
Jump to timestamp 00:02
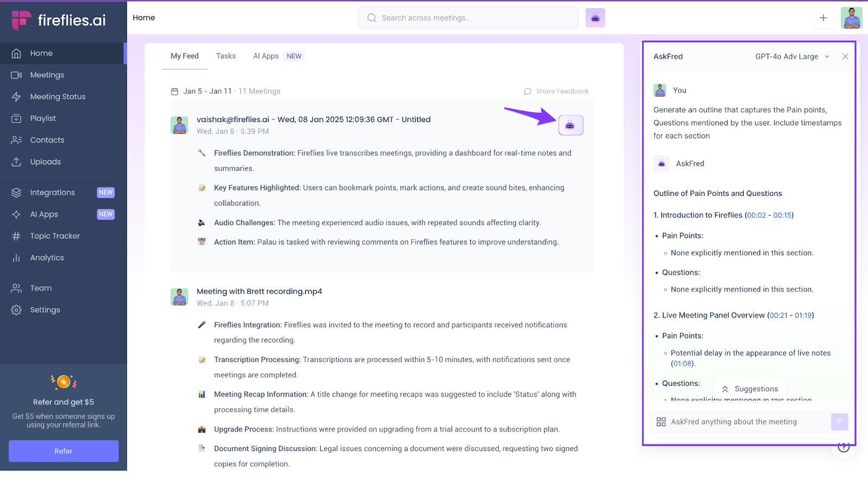[x=756, y=215]
